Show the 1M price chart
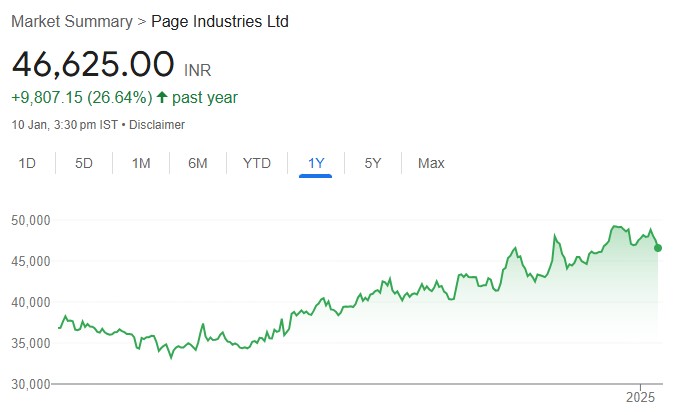The image size is (678, 415). (141, 163)
